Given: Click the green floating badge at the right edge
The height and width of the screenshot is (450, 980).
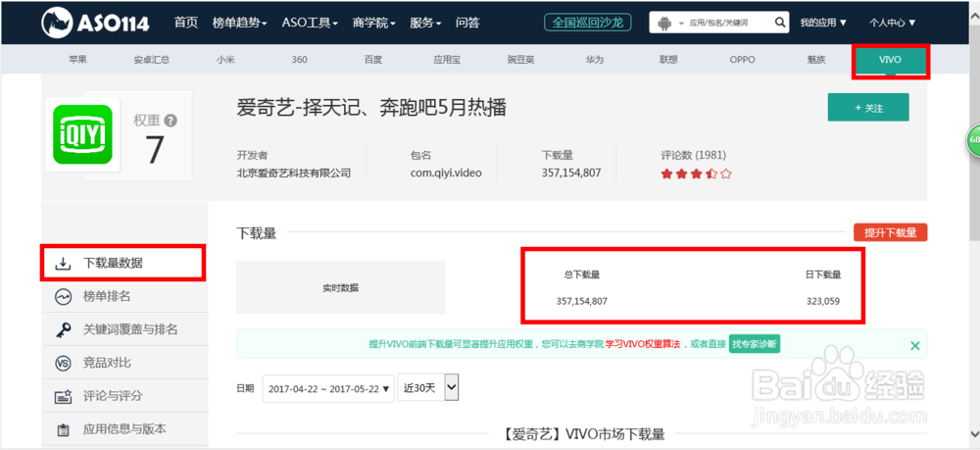Looking at the screenshot, I should (x=974, y=140).
